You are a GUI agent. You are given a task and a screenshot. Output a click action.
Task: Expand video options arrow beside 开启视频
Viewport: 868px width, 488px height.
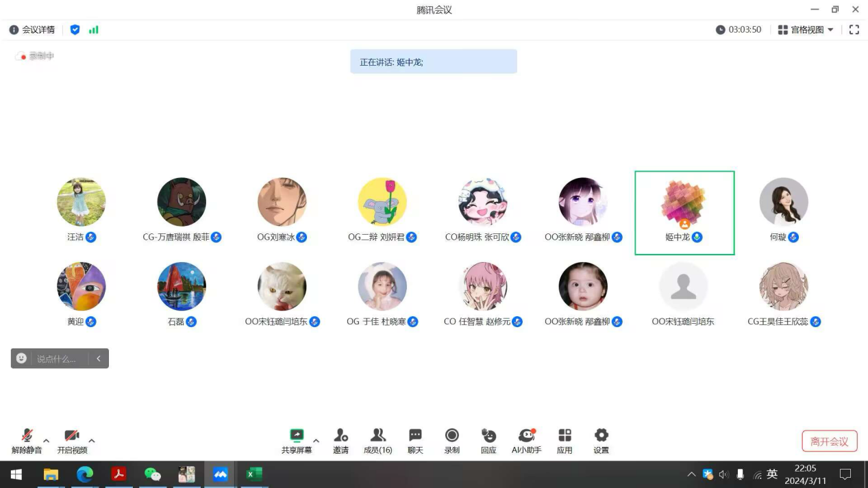point(92,440)
